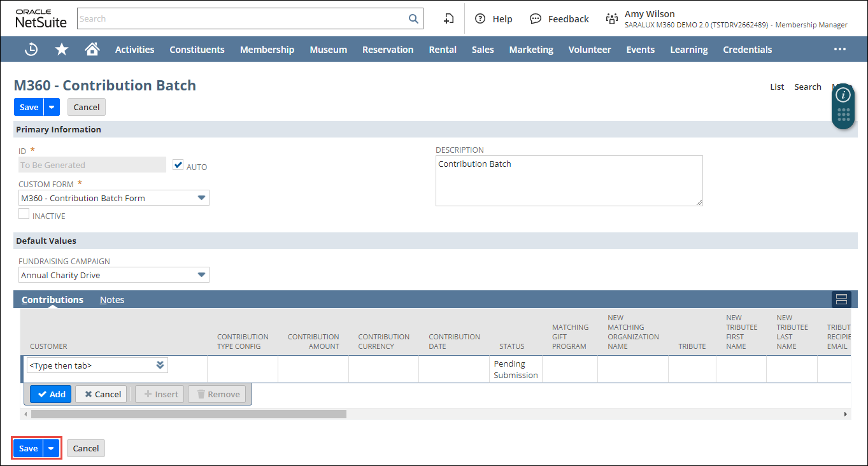Toggle the sublist layout icon in Contributions bar

(841, 299)
